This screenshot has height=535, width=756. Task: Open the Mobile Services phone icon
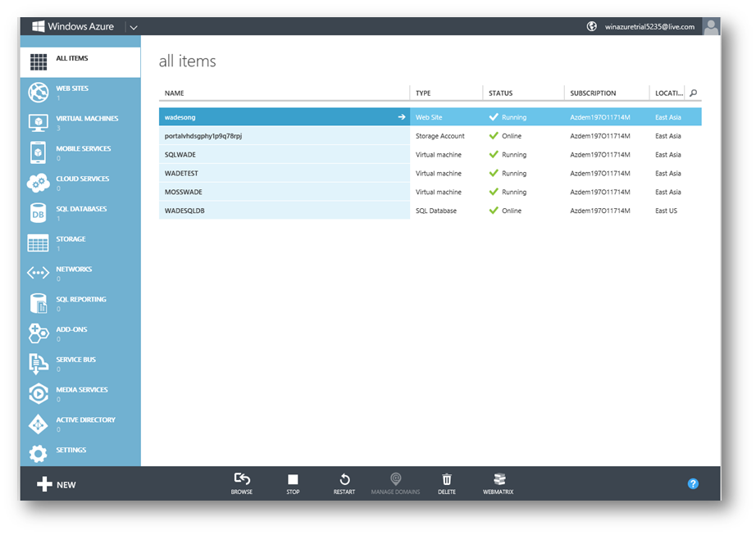point(38,152)
